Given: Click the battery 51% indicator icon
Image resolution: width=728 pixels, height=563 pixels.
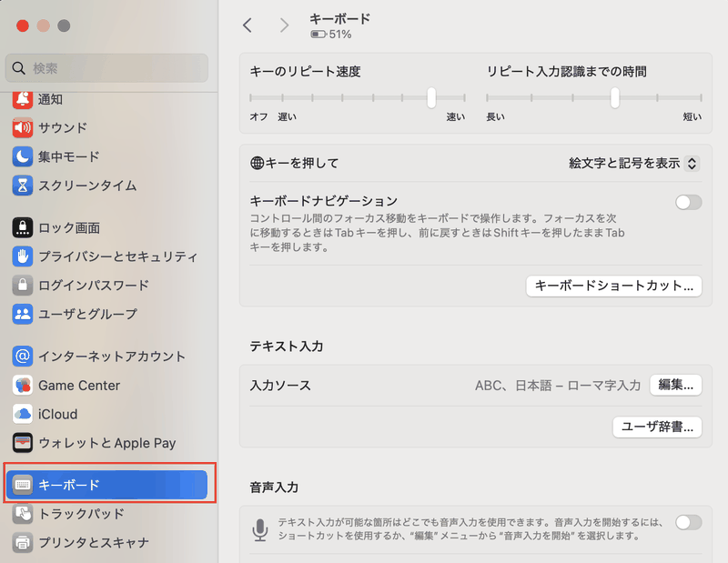Looking at the screenshot, I should [318, 35].
